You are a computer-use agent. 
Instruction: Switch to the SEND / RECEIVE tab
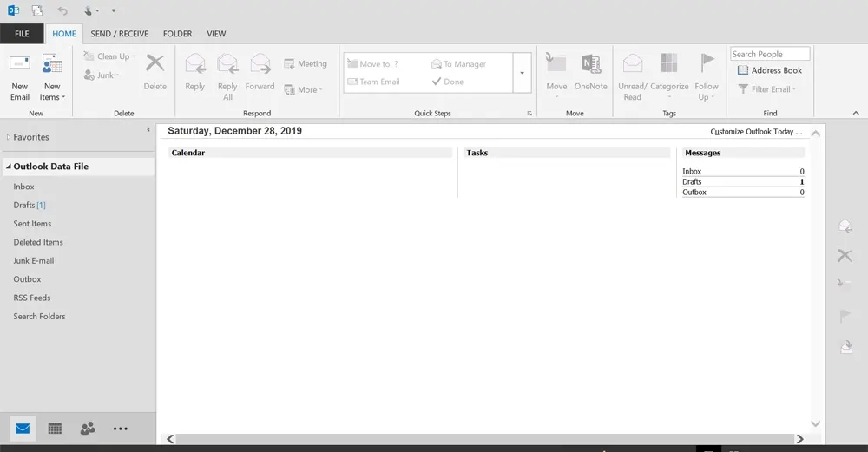tap(120, 34)
